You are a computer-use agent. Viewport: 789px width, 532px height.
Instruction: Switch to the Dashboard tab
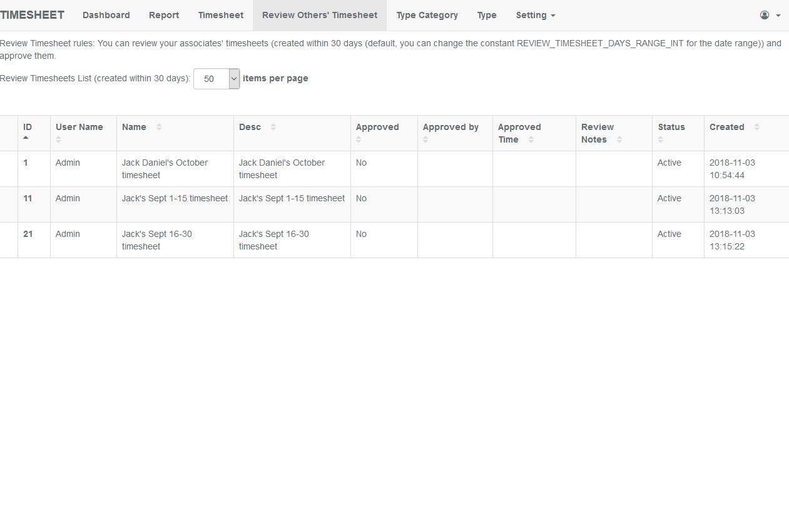tap(106, 15)
